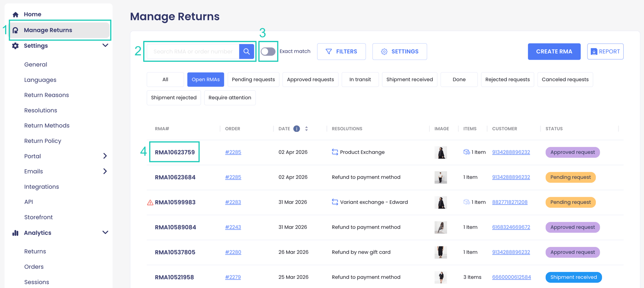This screenshot has height=288, width=644.
Task: Select the Done tab
Action: tap(459, 80)
